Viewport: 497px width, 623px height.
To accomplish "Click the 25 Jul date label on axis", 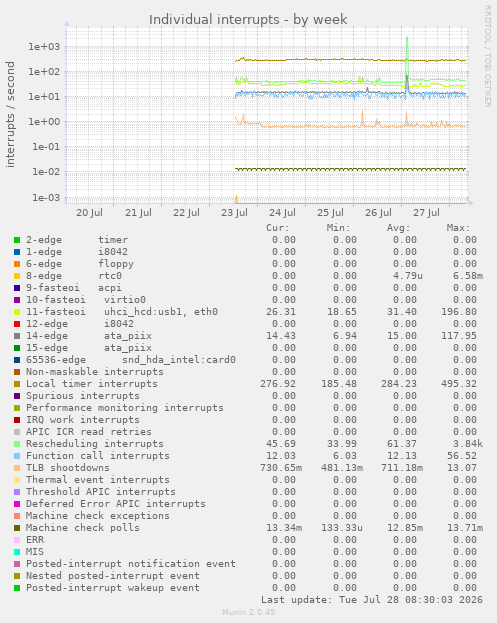I will click(330, 213).
